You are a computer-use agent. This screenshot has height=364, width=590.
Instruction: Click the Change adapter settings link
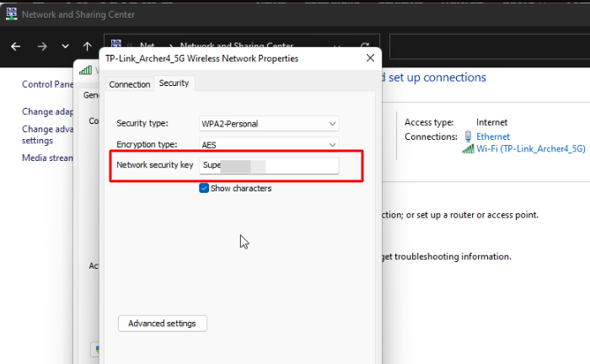48,112
